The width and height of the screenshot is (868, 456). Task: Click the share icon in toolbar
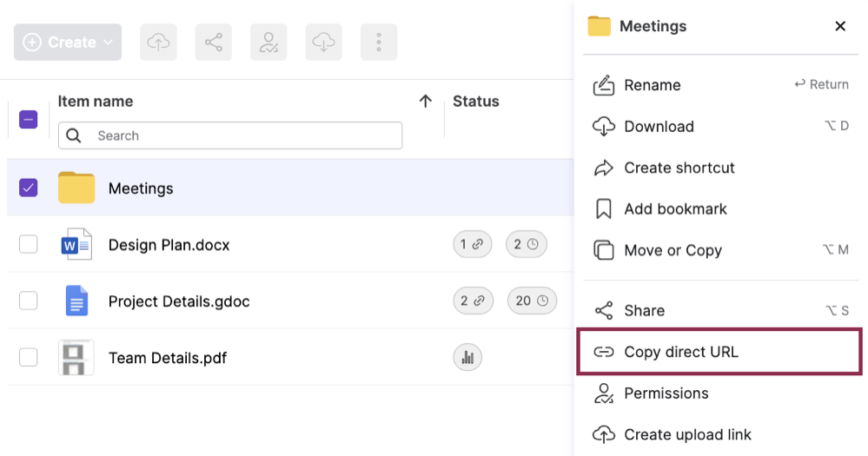click(213, 43)
